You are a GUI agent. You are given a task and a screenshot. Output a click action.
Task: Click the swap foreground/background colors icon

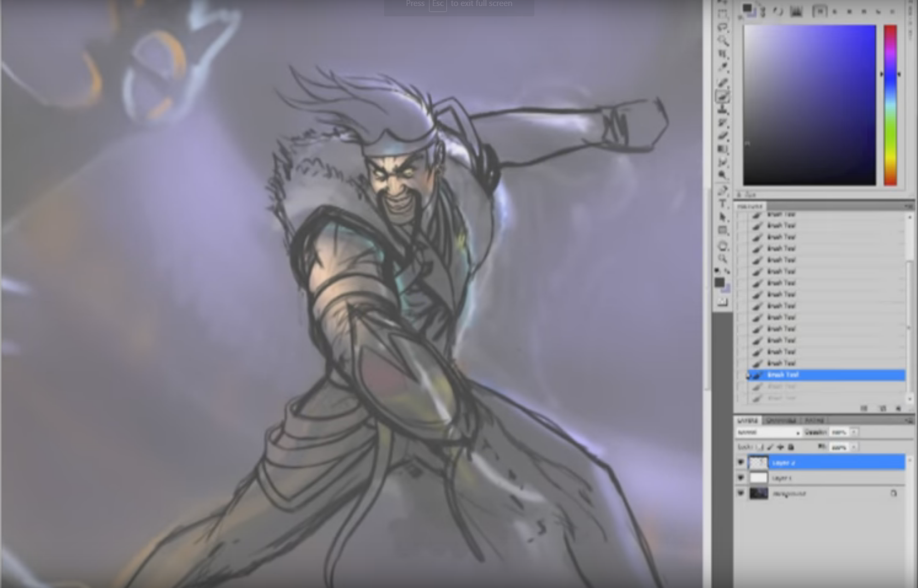coord(727,271)
